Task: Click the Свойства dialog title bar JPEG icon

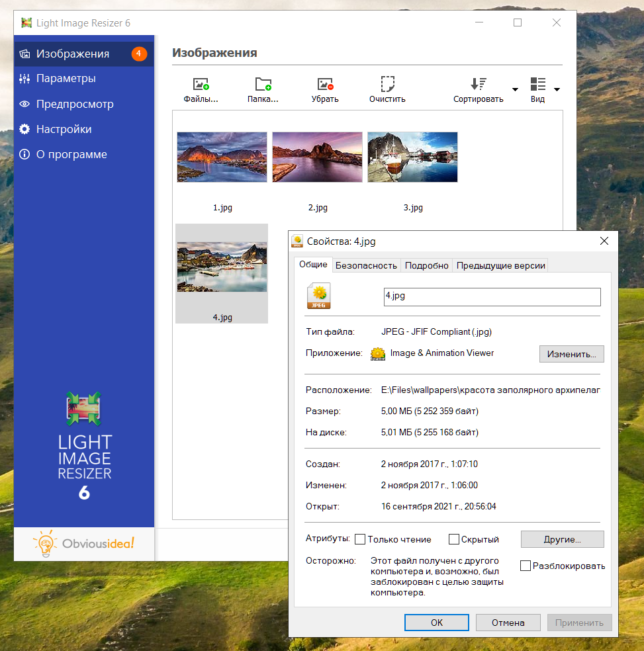Action: click(x=297, y=241)
